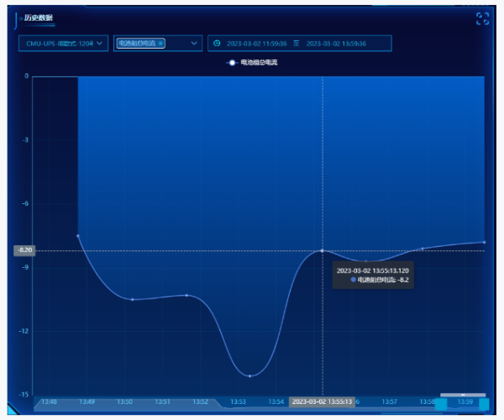Click the end date 2023-03-02 13:59:36
Image resolution: width=504 pixels, height=420 pixels.
point(336,43)
